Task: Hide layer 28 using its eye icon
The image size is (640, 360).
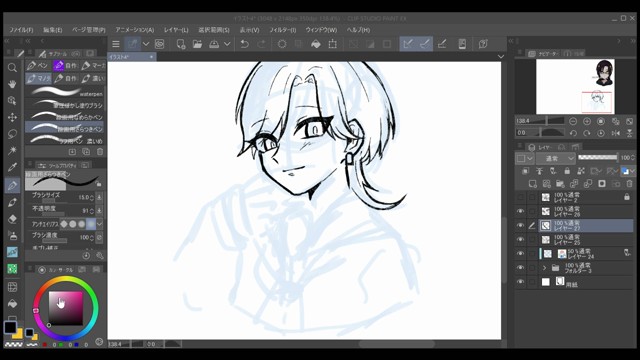Action: (x=520, y=211)
